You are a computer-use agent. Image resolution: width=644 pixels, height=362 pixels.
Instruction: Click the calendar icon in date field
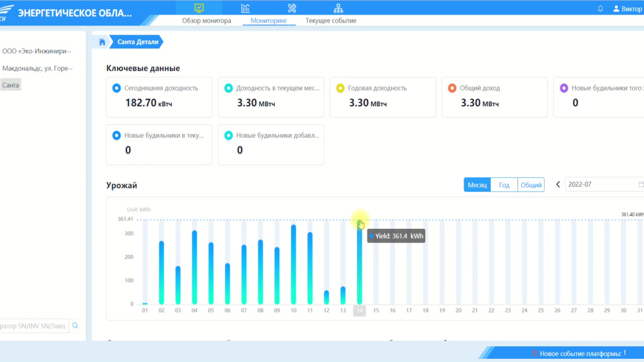(x=641, y=185)
